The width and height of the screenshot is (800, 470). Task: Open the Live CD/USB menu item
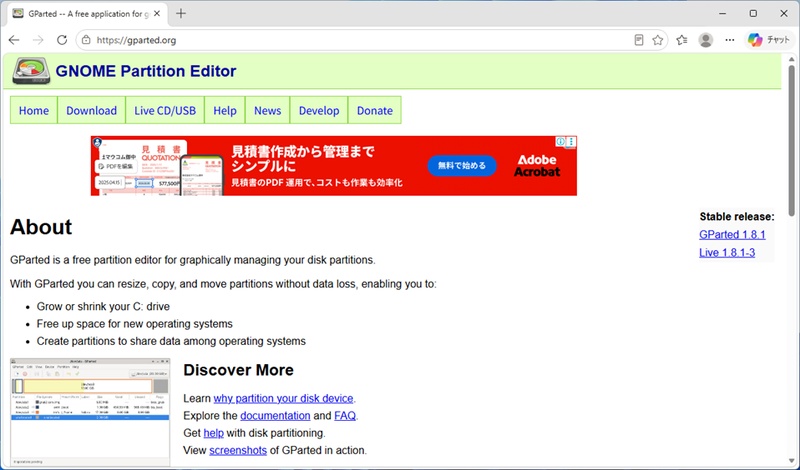coord(165,110)
